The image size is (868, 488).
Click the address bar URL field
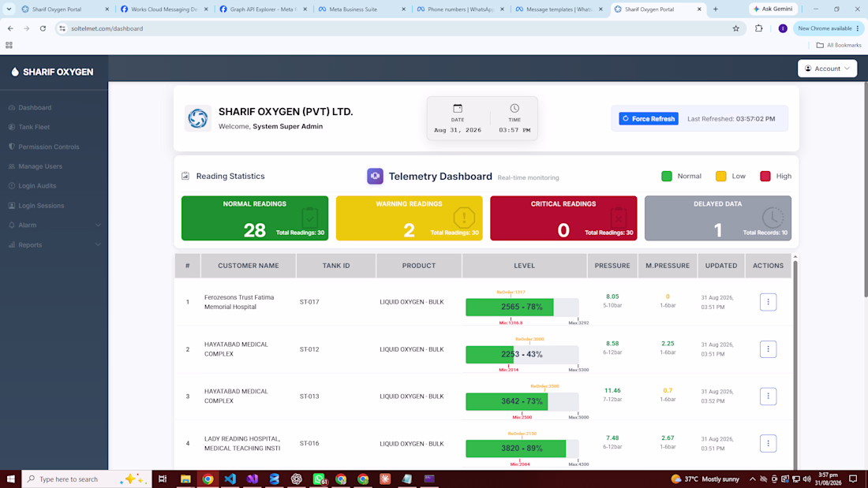[x=398, y=28]
